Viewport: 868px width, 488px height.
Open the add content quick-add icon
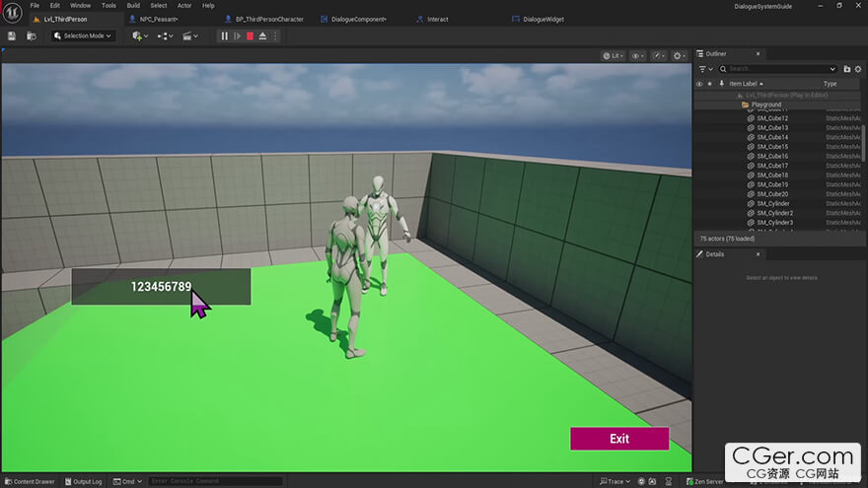(138, 36)
